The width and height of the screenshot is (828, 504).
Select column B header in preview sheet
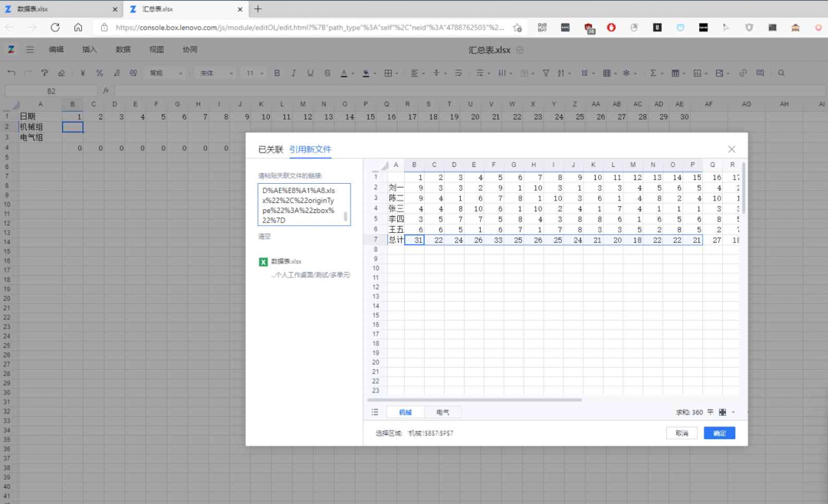point(414,165)
